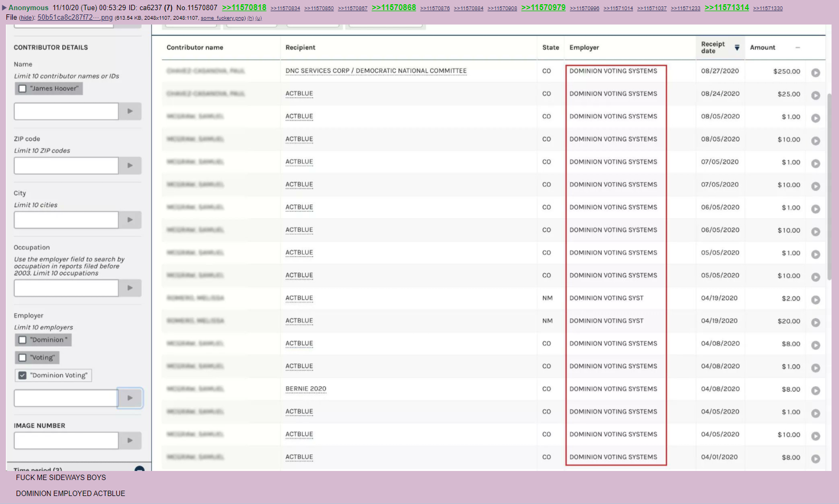Expand the $25.00 08/24/2020 row arrow
Screen dimensions: 839x504
coord(815,95)
